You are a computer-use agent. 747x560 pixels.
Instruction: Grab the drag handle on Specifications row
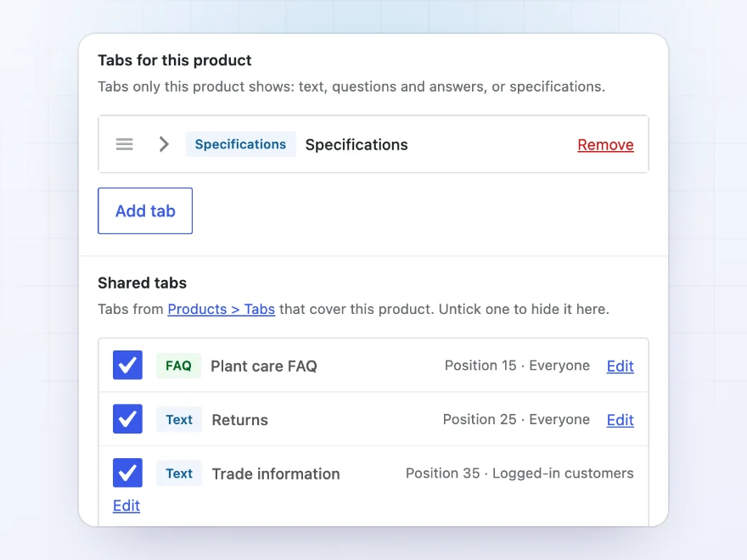point(124,143)
